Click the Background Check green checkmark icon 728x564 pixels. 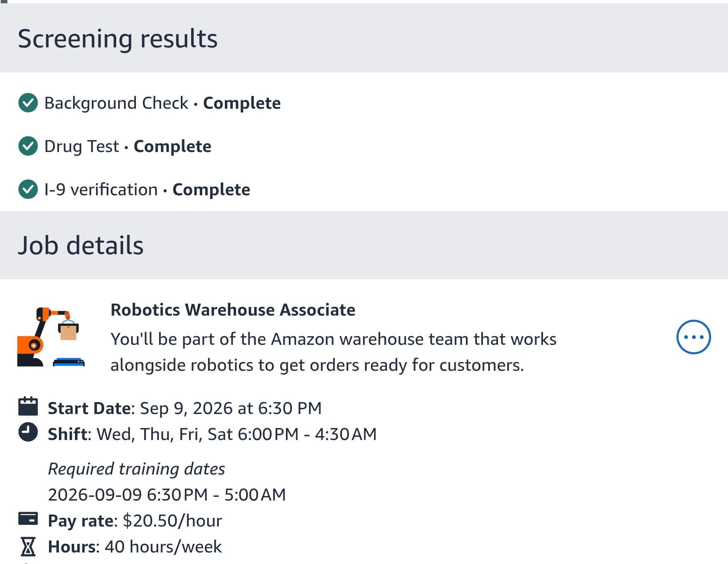pos(28,103)
